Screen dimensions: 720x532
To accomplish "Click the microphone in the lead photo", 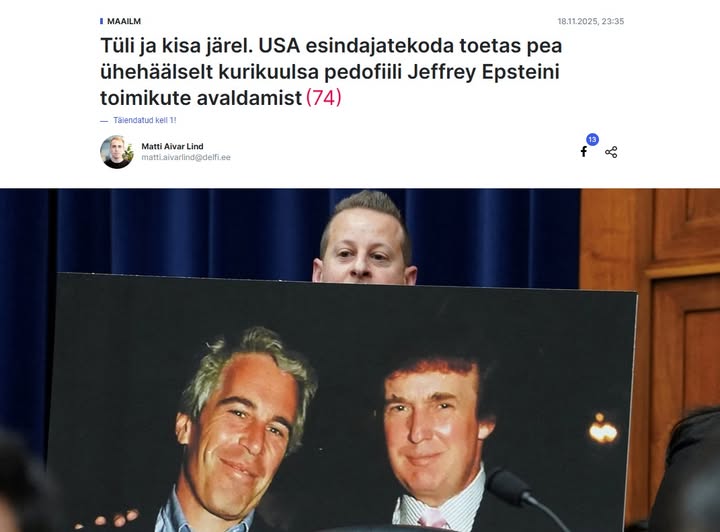I will coord(526,497).
